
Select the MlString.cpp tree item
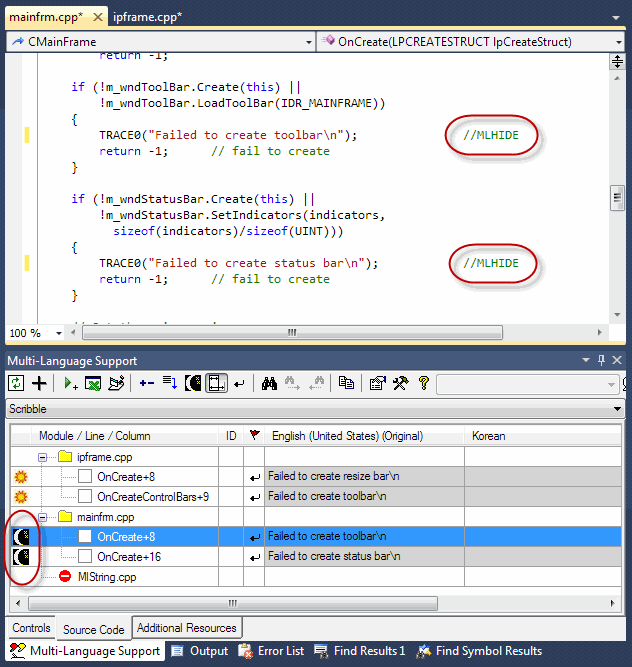[x=107, y=577]
